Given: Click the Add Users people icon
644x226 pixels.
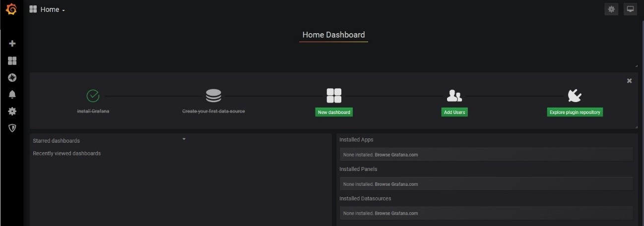Looking at the screenshot, I should 454,96.
